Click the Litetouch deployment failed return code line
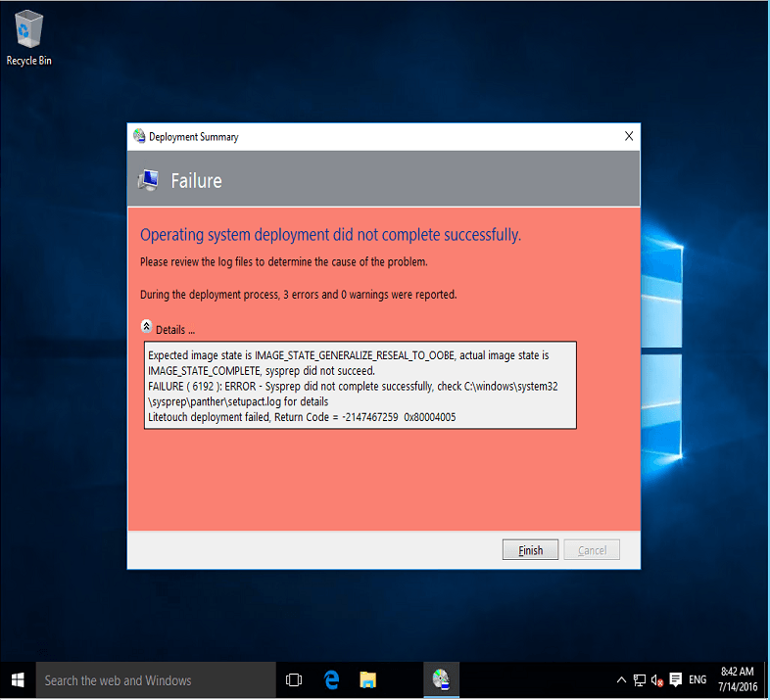Screen dimensions: 770x700 click(x=302, y=417)
